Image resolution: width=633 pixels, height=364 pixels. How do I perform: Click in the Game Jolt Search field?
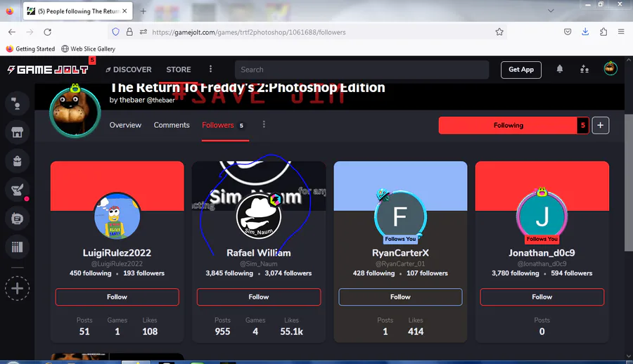362,70
